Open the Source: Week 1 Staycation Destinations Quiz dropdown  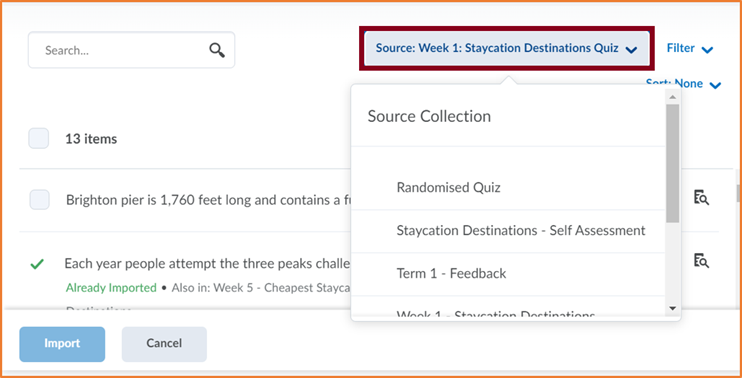pyautogui.click(x=506, y=48)
